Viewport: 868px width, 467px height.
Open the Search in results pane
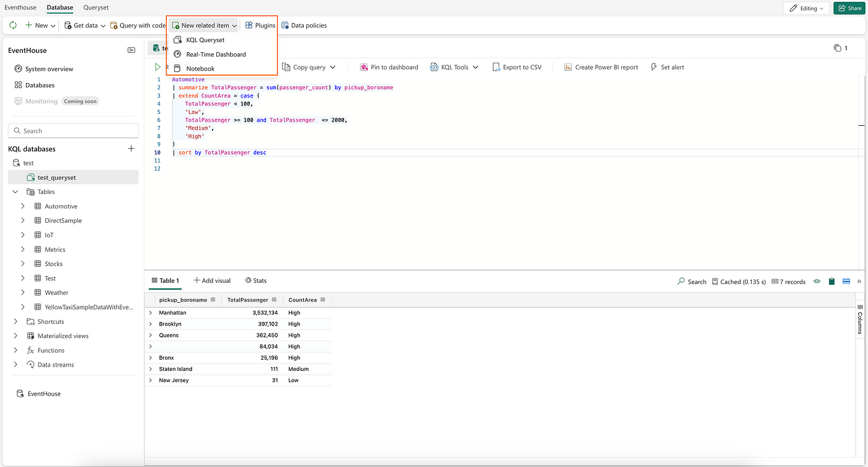pos(692,282)
